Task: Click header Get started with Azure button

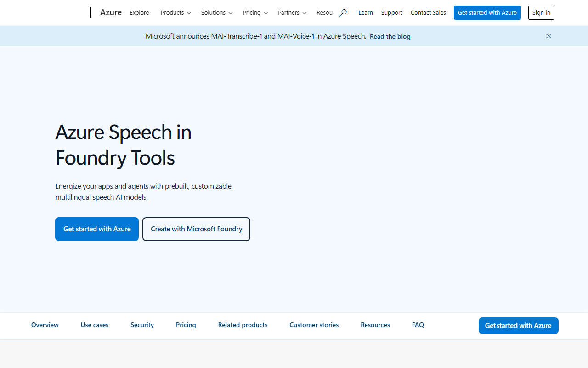Action: (x=487, y=13)
